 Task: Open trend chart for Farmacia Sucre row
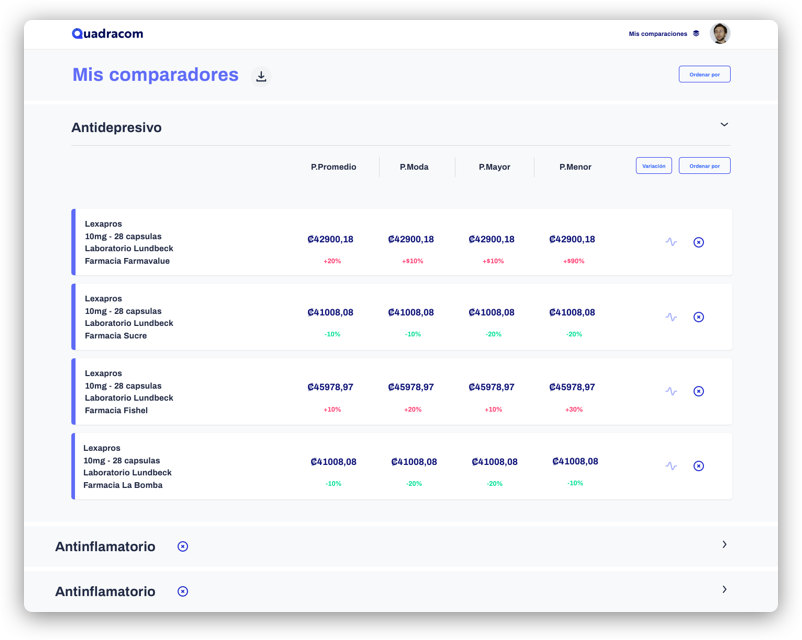pyautogui.click(x=671, y=317)
